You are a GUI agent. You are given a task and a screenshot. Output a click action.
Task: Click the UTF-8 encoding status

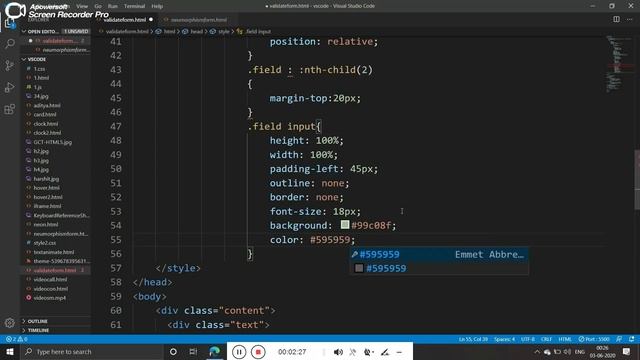(528, 339)
